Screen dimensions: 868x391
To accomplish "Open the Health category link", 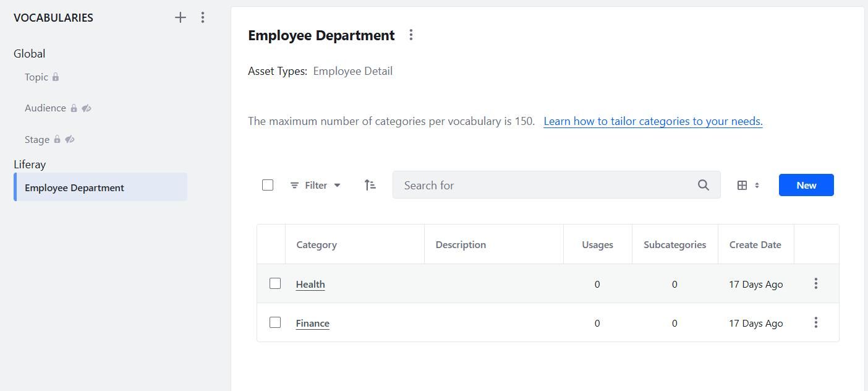I will (x=310, y=284).
